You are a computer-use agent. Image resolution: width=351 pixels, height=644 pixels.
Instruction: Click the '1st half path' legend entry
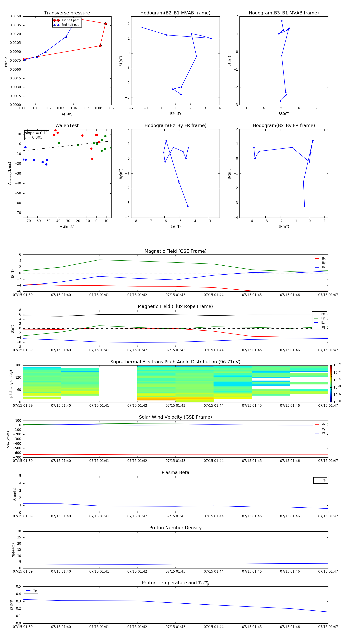click(x=67, y=20)
